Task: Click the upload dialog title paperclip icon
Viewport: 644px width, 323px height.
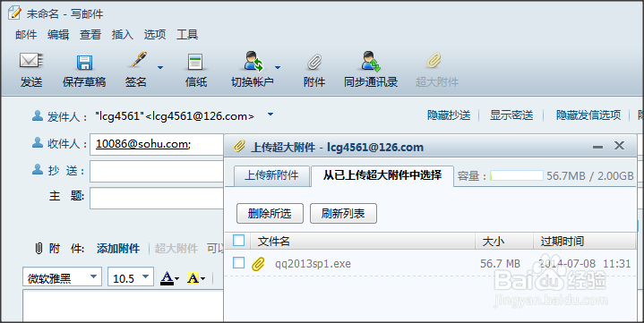Action: click(239, 146)
